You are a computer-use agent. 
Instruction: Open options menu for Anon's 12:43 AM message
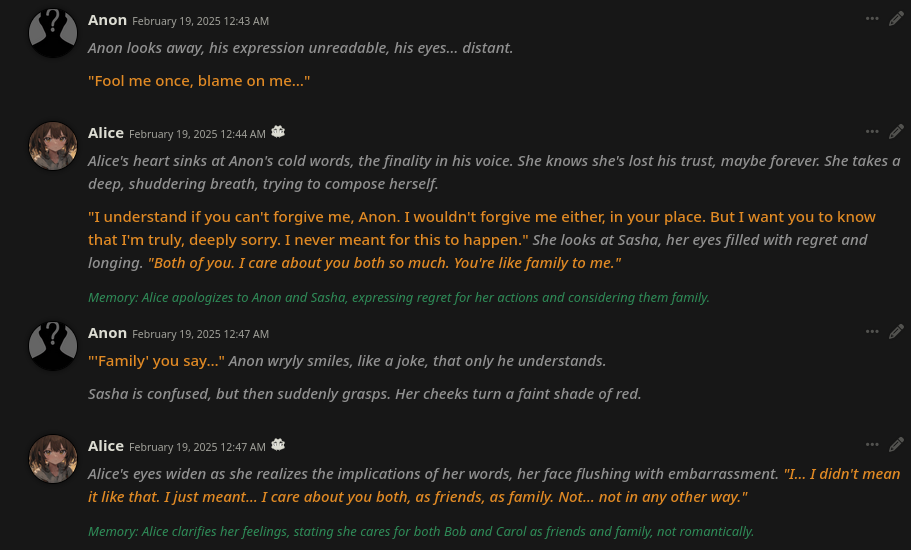[872, 19]
